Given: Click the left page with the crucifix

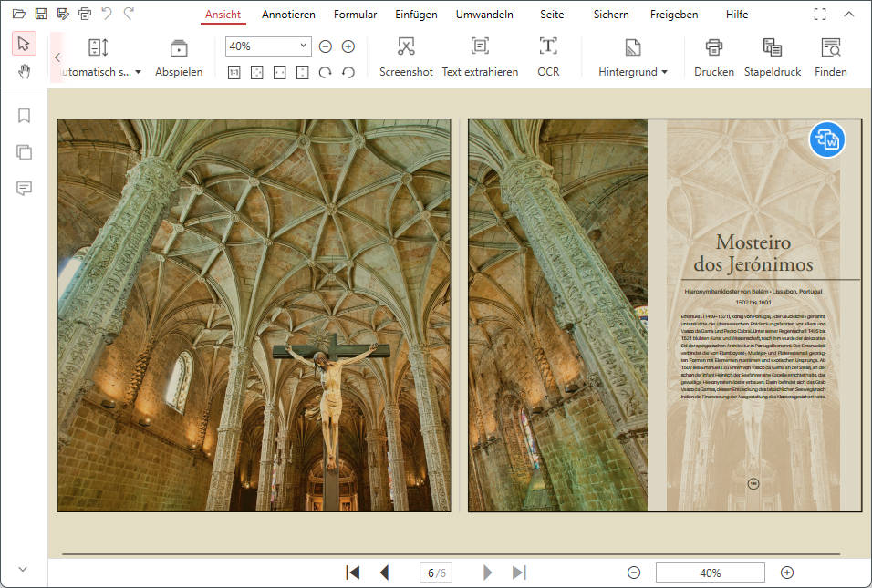Looking at the screenshot, I should tap(254, 315).
